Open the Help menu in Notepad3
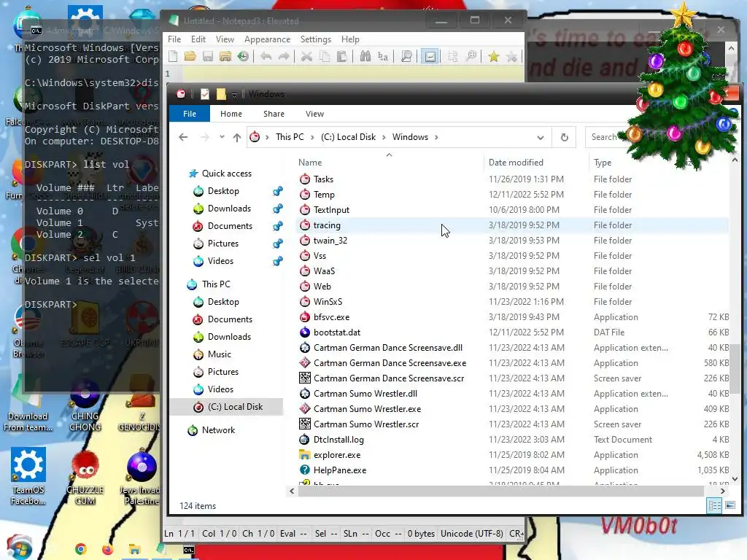 click(350, 39)
